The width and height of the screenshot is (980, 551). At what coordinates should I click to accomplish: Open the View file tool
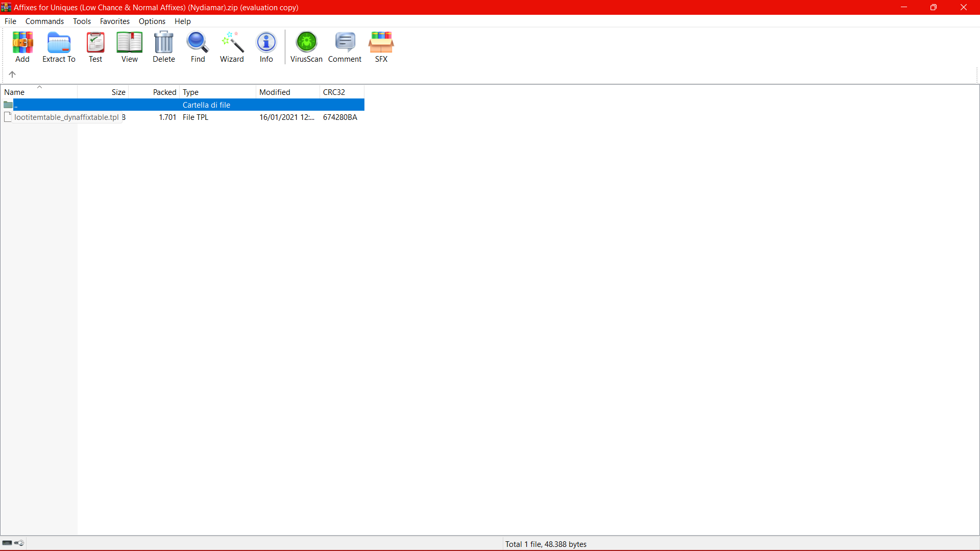click(129, 47)
